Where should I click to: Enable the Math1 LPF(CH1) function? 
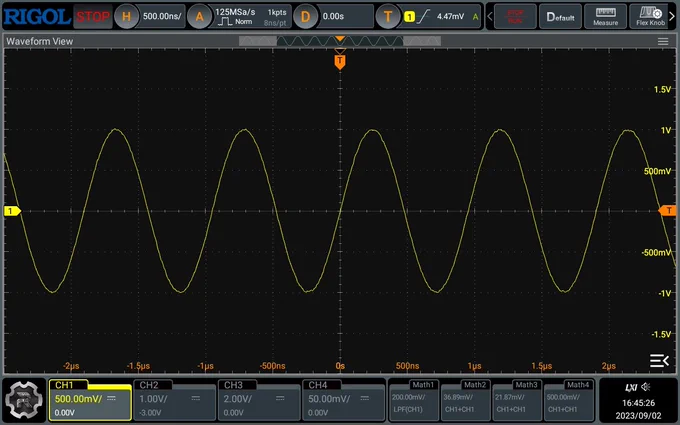coord(414,400)
